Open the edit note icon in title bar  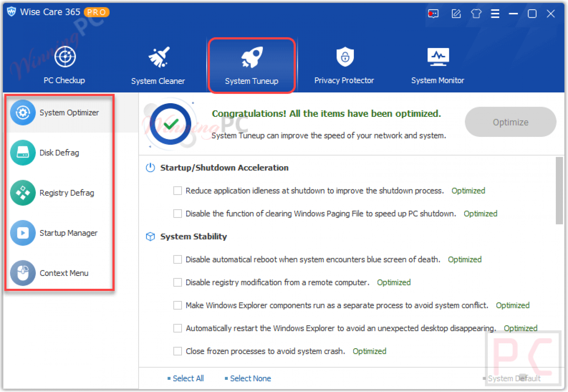tap(456, 14)
